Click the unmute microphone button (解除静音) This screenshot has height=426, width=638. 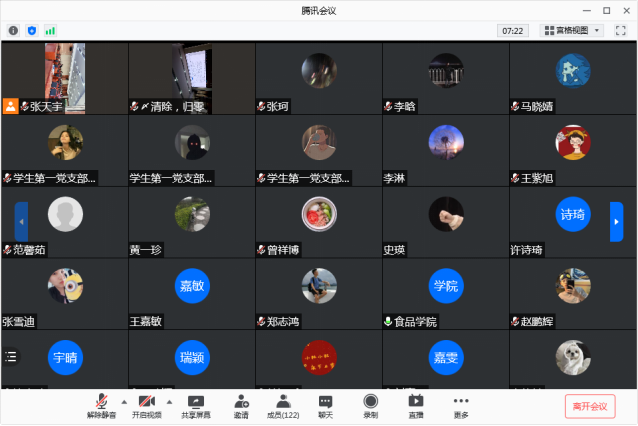pyautogui.click(x=101, y=405)
